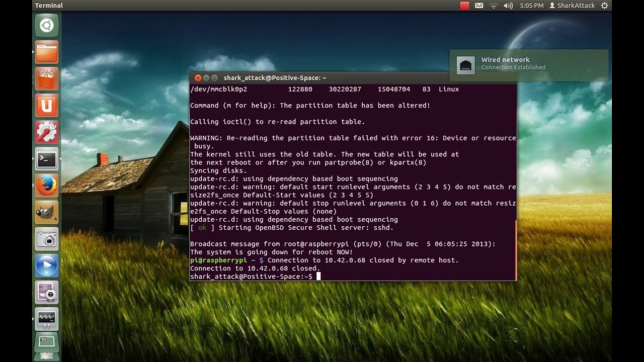
Task: Open the SharkAttack user menu
Action: 572,6
